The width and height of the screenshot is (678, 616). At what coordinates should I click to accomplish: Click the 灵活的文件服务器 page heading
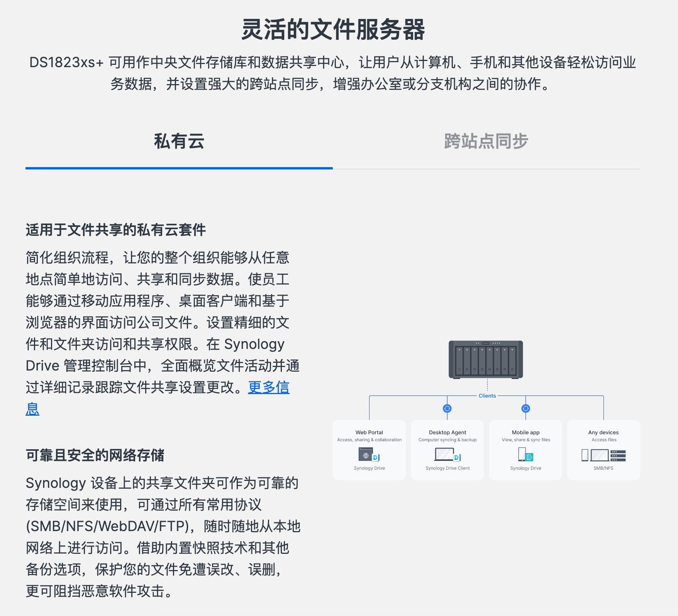point(333,30)
